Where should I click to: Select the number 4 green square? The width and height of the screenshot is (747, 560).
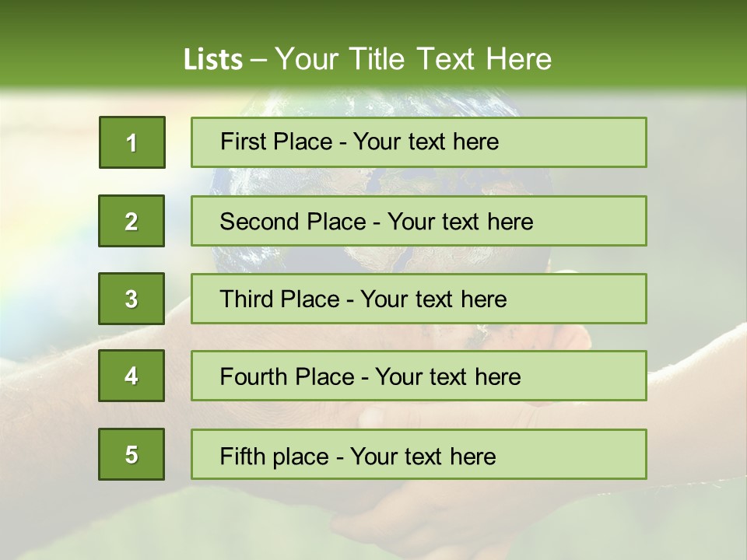(132, 376)
